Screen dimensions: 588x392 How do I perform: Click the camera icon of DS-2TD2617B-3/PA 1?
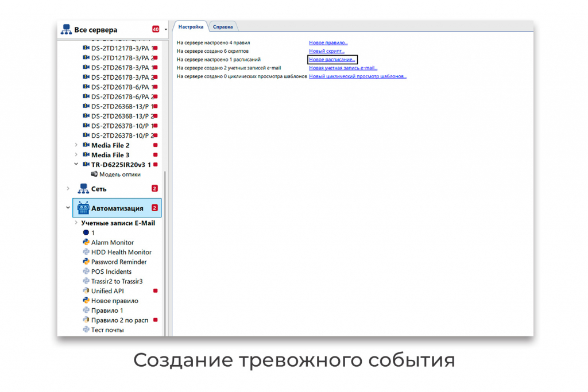tap(86, 68)
